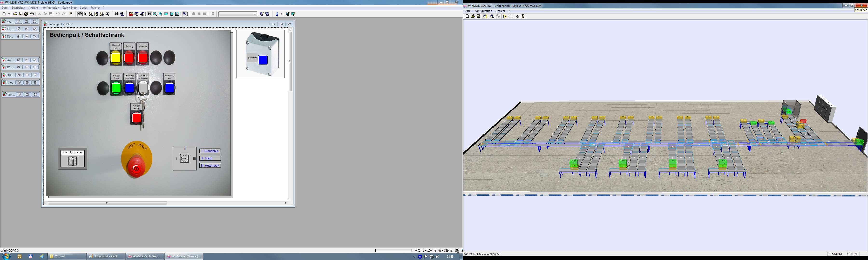Click the Bedienpult window horizontal scrollbar thumb
The height and width of the screenshot is (260, 868).
pos(108,203)
